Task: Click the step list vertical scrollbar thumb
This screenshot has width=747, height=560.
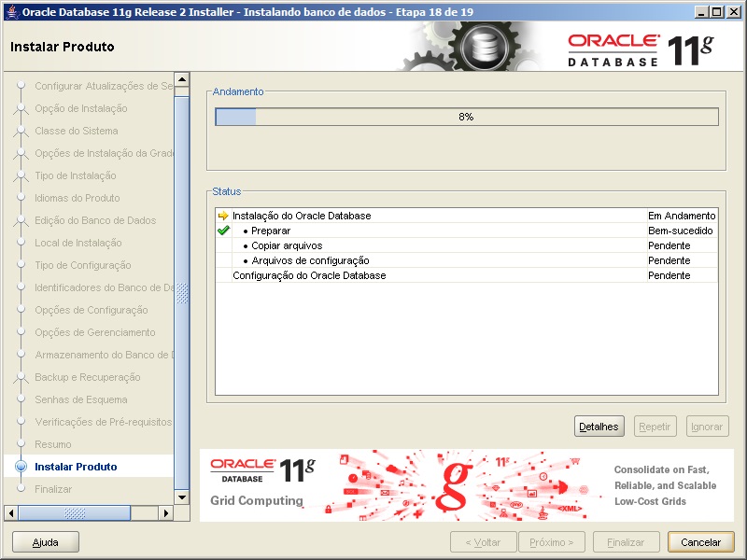Action: click(182, 293)
